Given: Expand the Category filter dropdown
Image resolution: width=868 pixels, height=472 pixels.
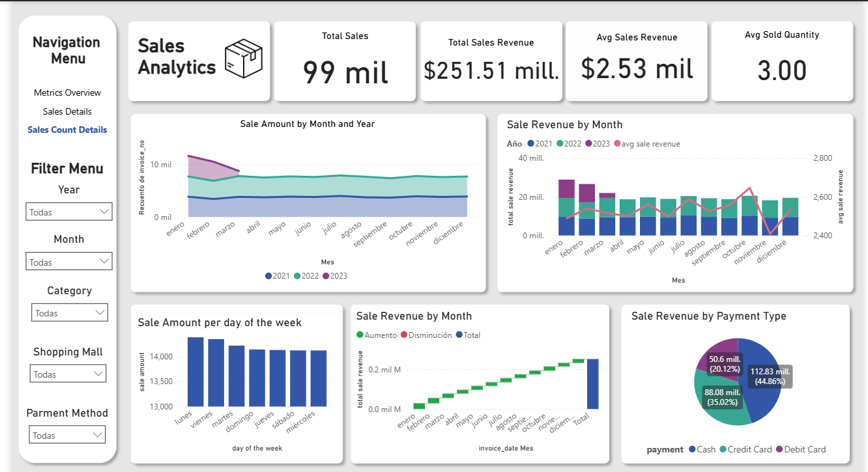Looking at the screenshot, I should point(69,312).
